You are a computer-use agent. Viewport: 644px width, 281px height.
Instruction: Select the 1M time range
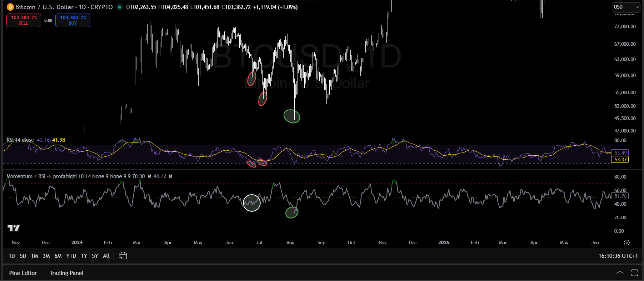click(x=34, y=256)
